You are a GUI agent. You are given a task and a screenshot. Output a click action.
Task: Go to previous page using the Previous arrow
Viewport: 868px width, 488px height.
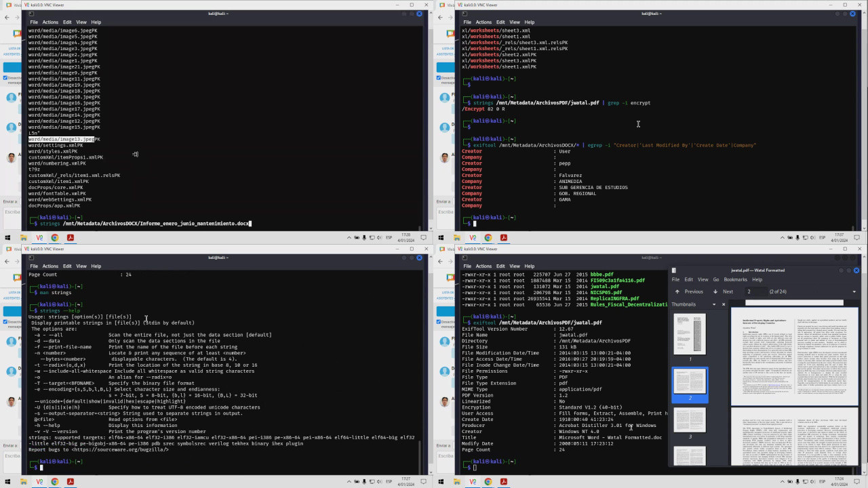click(x=689, y=291)
